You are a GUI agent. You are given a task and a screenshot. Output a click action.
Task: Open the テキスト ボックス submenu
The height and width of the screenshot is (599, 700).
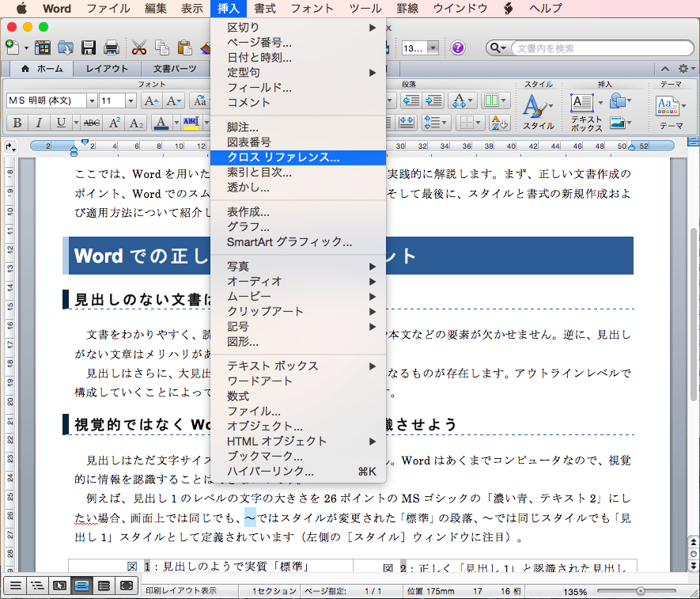click(297, 366)
